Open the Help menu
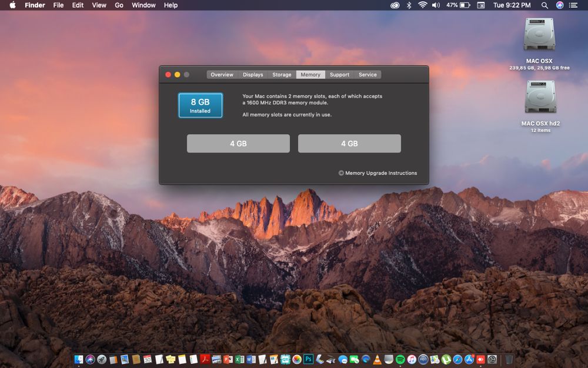Screen dimensions: 588x368 tap(171, 5)
